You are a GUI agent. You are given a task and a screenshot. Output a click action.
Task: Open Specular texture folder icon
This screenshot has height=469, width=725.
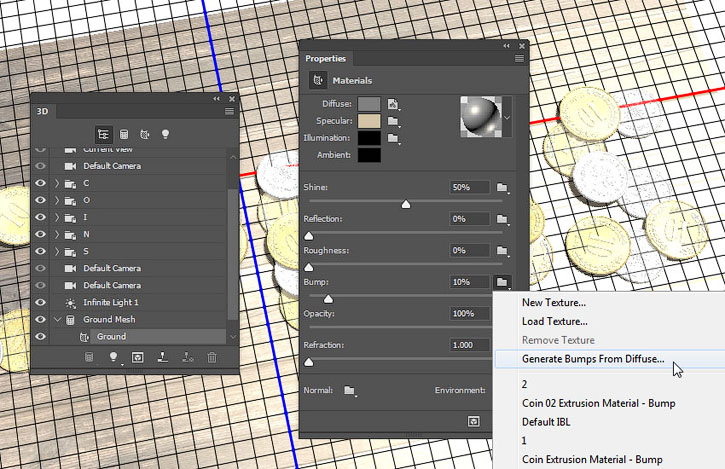[x=394, y=120]
